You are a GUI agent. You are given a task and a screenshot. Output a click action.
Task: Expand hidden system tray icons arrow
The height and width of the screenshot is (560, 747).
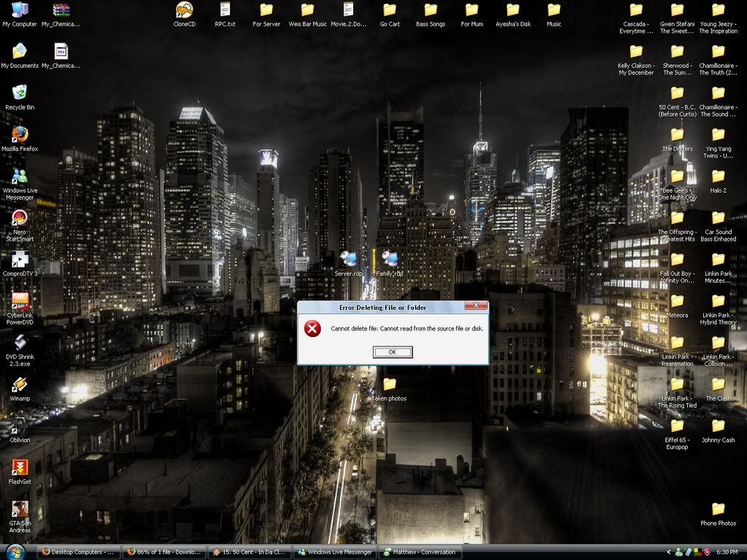[668, 552]
